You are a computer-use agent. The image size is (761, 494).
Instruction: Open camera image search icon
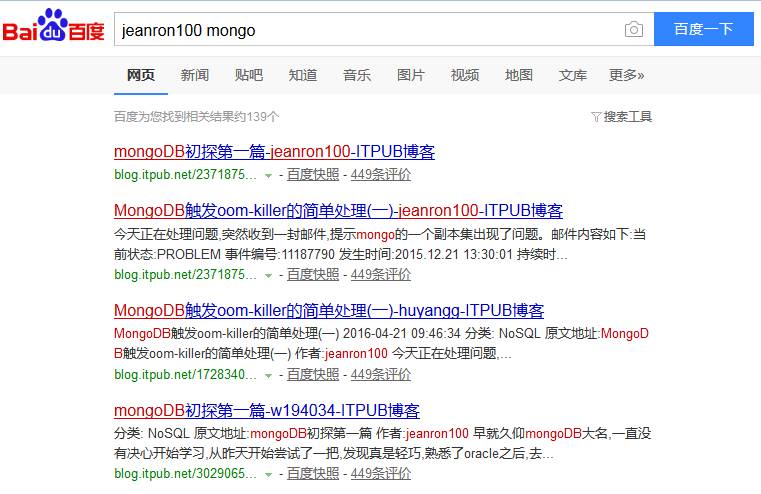(x=634, y=30)
